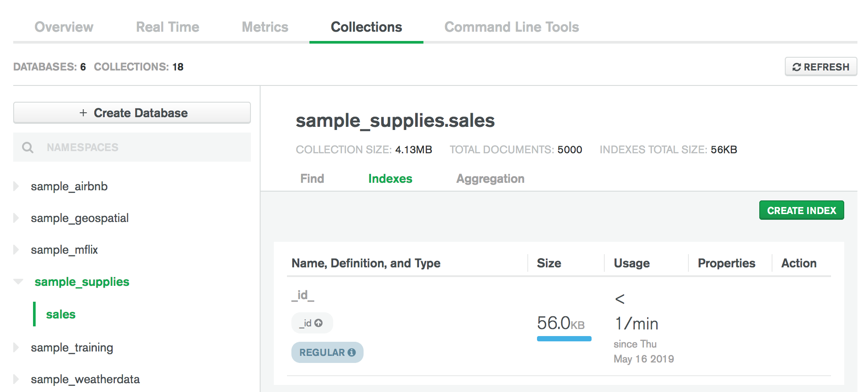Go to the Metrics tab
This screenshot has width=868, height=392.
click(x=265, y=27)
